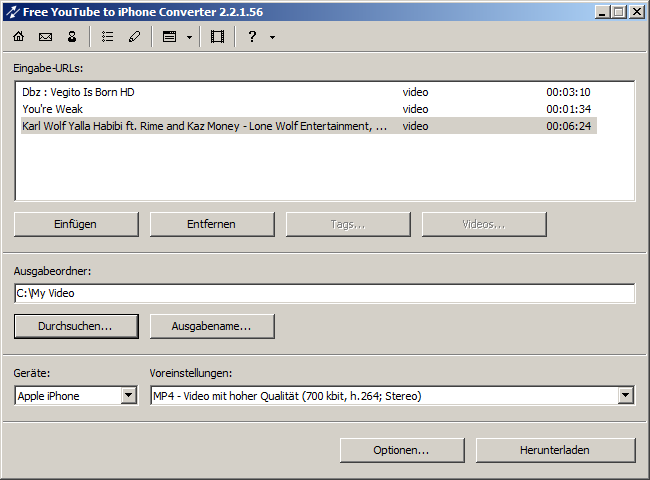Start download with the Herunterladen button

coord(555,450)
